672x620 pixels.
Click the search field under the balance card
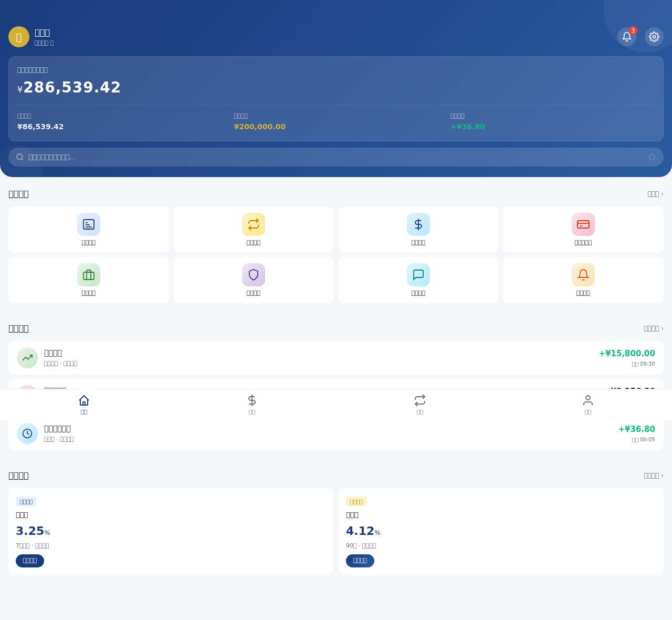(336, 157)
